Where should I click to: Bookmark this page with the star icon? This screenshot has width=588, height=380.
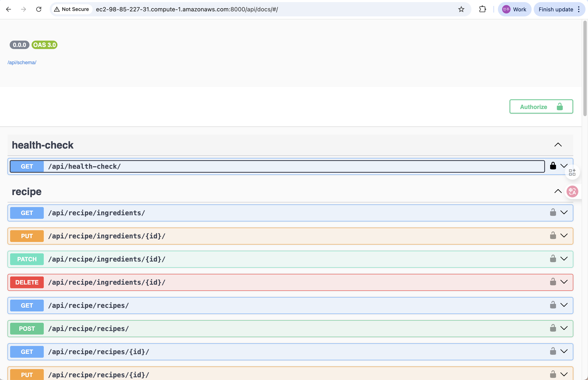(x=461, y=9)
